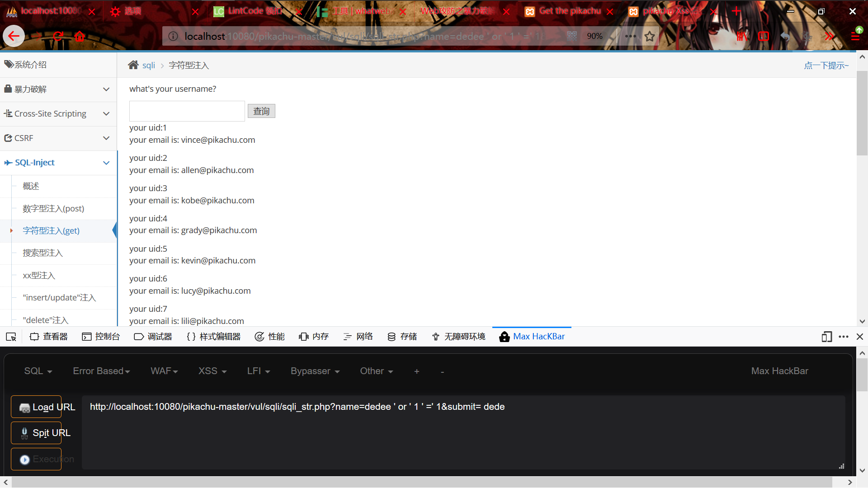The height and width of the screenshot is (488, 868).
Task: Click the 点一下提示~ hint link
Action: pyautogui.click(x=826, y=66)
